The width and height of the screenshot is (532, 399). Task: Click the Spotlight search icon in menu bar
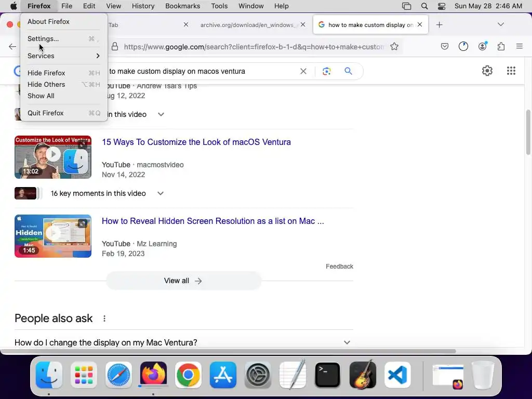(424, 6)
